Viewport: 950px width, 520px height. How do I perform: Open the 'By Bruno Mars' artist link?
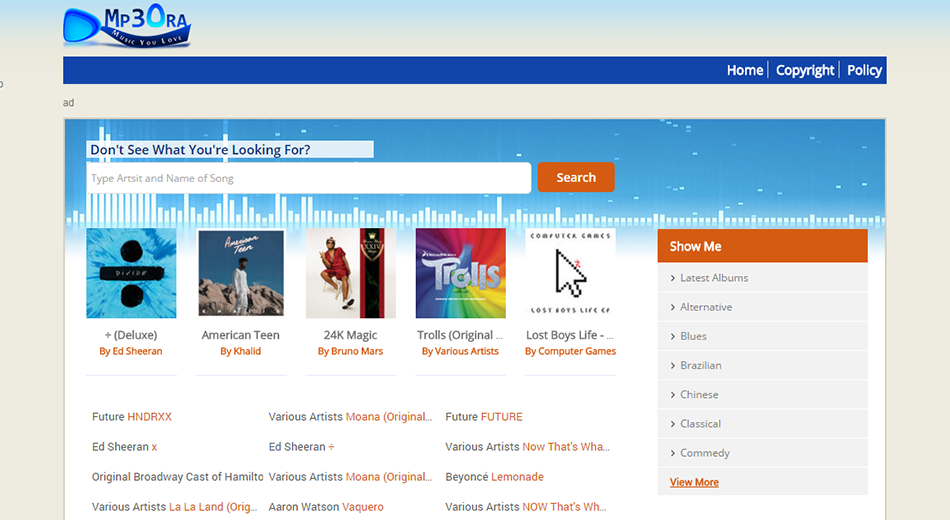(x=350, y=352)
